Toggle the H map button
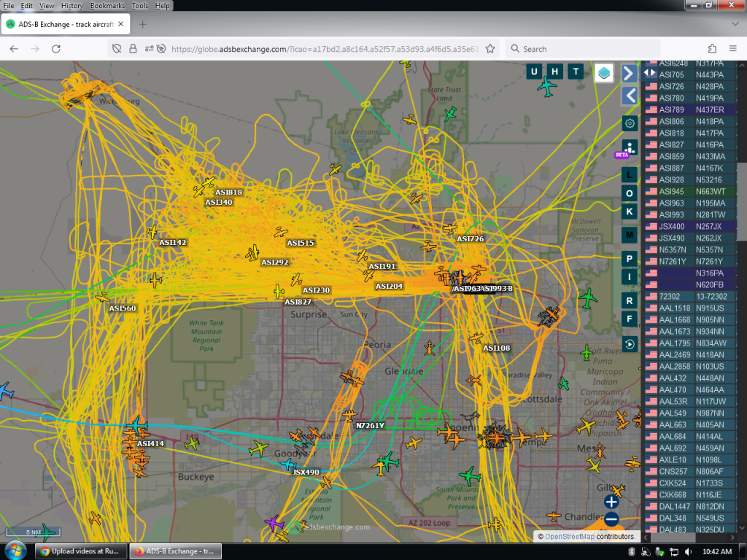747x560 pixels. click(x=554, y=72)
